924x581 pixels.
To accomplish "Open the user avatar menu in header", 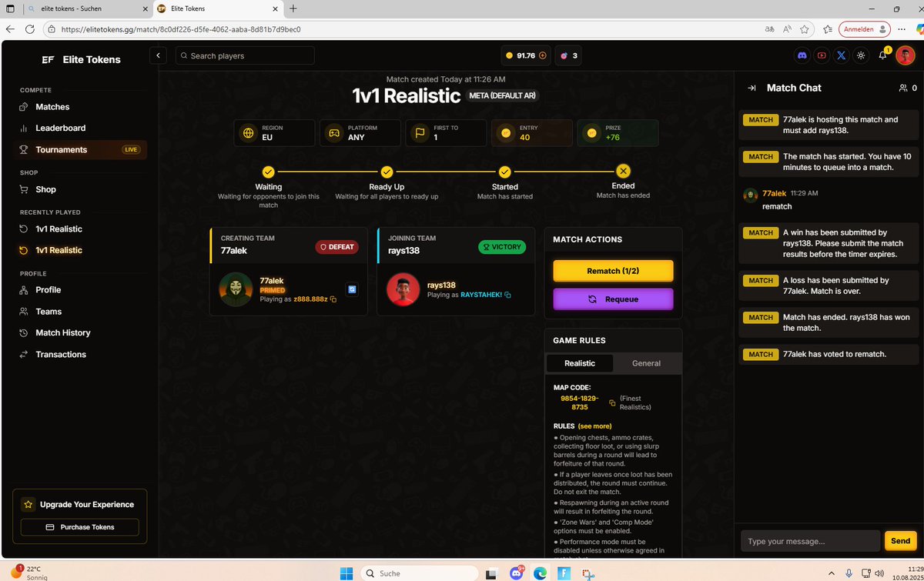I will (906, 55).
